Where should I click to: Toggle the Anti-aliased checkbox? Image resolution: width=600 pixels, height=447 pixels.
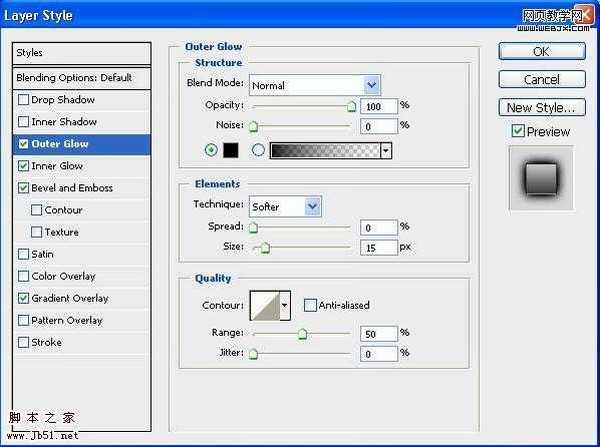(311, 305)
